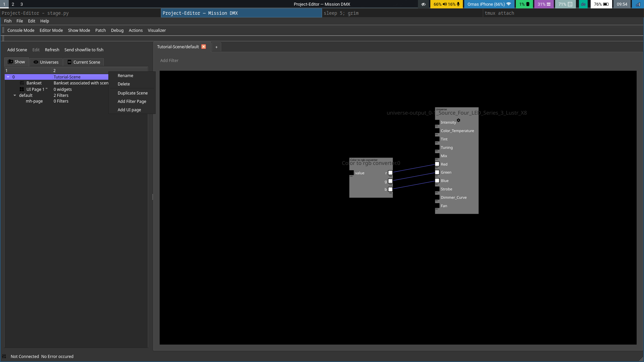
Task: Click the gear icon on Intensity channel
Action: coord(459,120)
